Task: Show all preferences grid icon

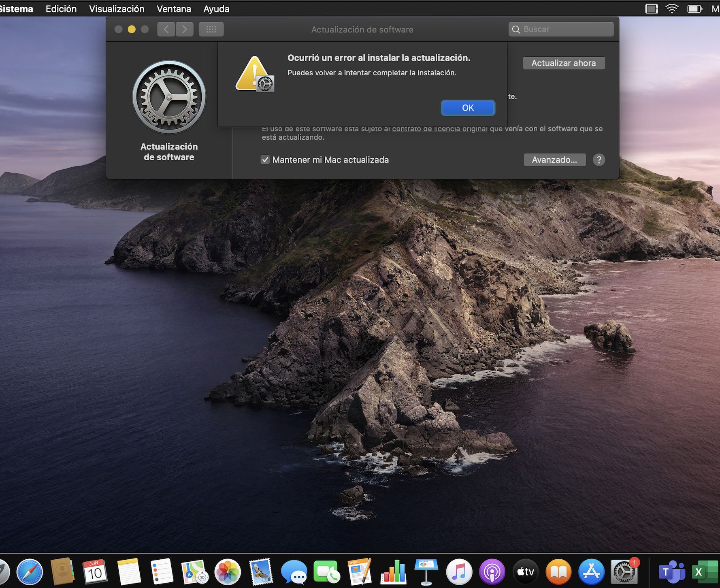Action: point(211,29)
